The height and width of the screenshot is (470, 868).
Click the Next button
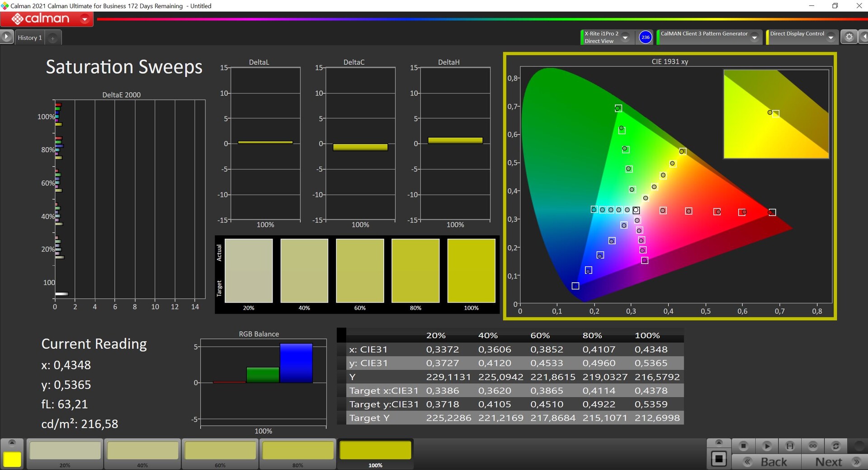tap(835, 462)
